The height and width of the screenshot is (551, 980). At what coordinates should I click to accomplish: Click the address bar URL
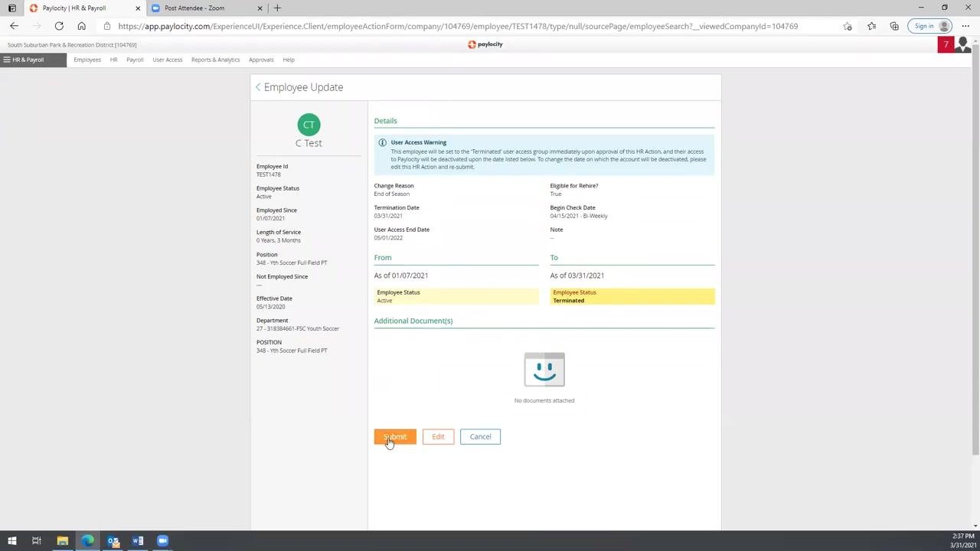[x=458, y=26]
